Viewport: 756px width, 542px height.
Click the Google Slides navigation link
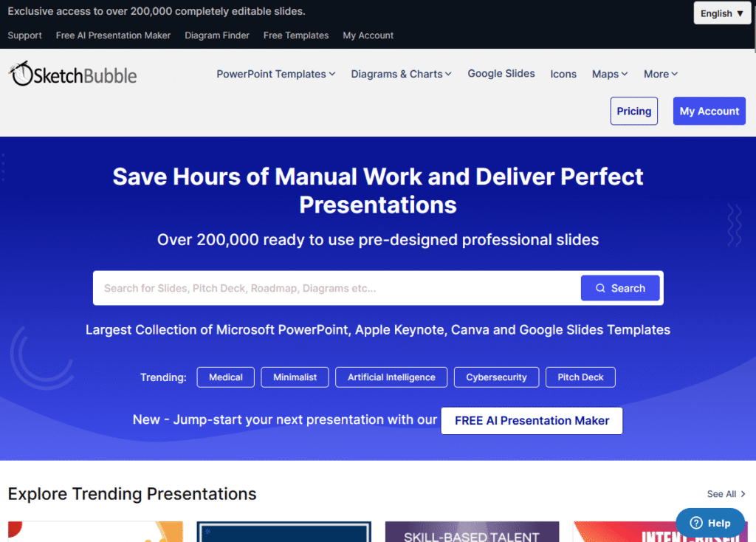click(x=501, y=74)
